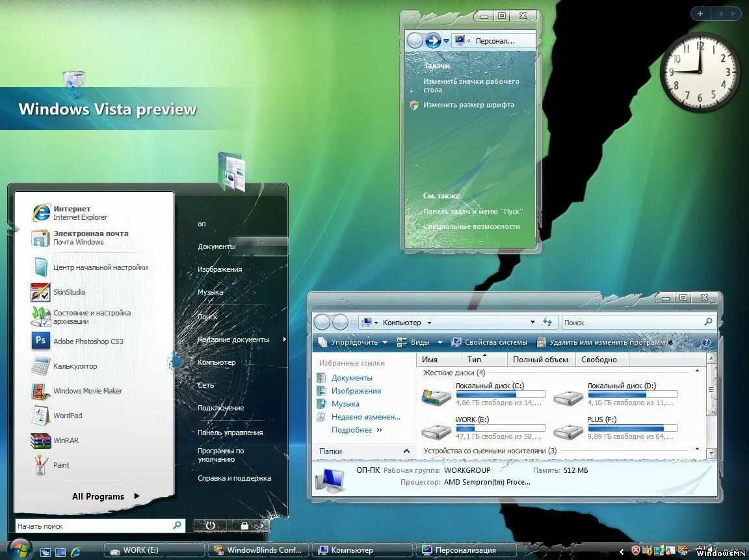Screen dimensions: 749x560
Task: Open Панель управления from Start menu
Action: (x=230, y=433)
